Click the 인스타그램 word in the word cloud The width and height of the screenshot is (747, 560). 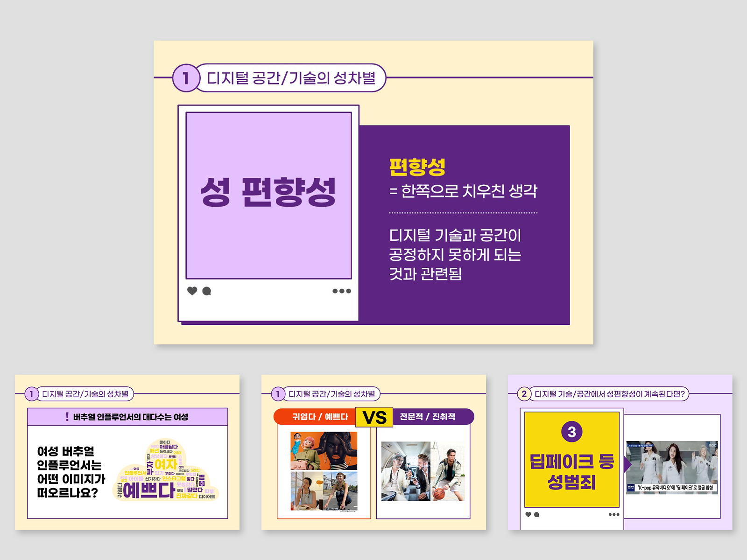(x=174, y=479)
